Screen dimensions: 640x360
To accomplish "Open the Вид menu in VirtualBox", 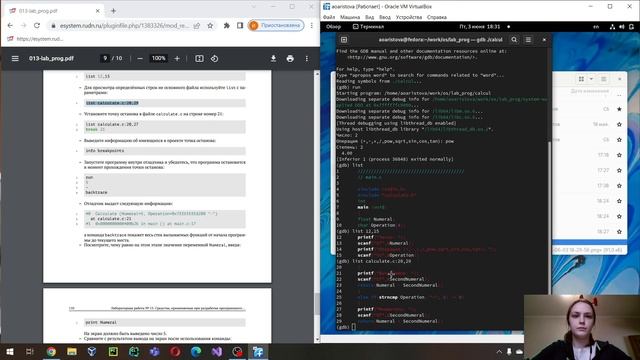I will 369,17.
